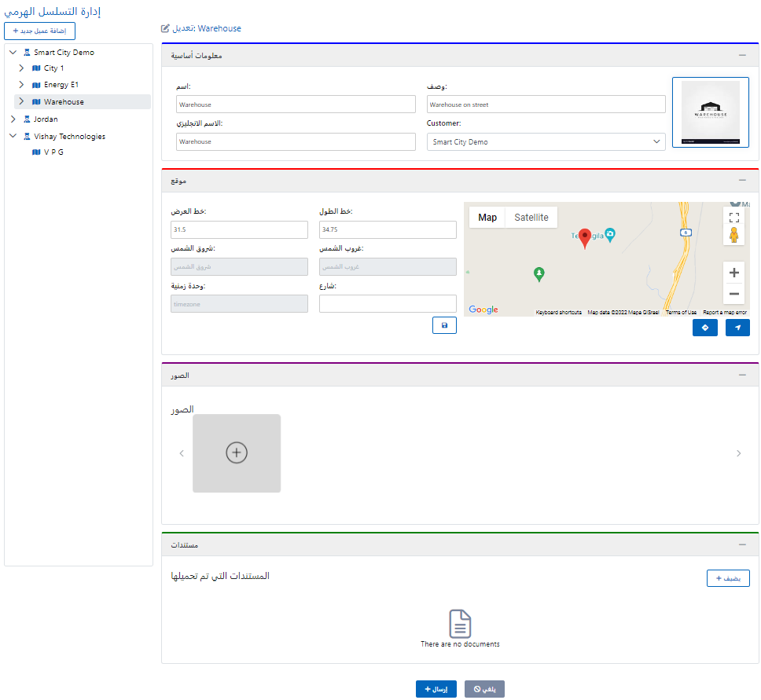Click the map directions icon button

tap(705, 328)
